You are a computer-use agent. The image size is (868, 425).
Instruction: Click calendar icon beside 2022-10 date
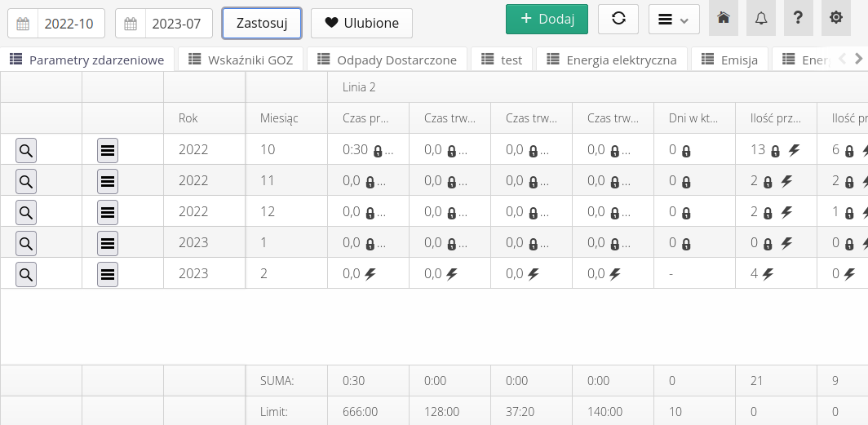coord(23,24)
